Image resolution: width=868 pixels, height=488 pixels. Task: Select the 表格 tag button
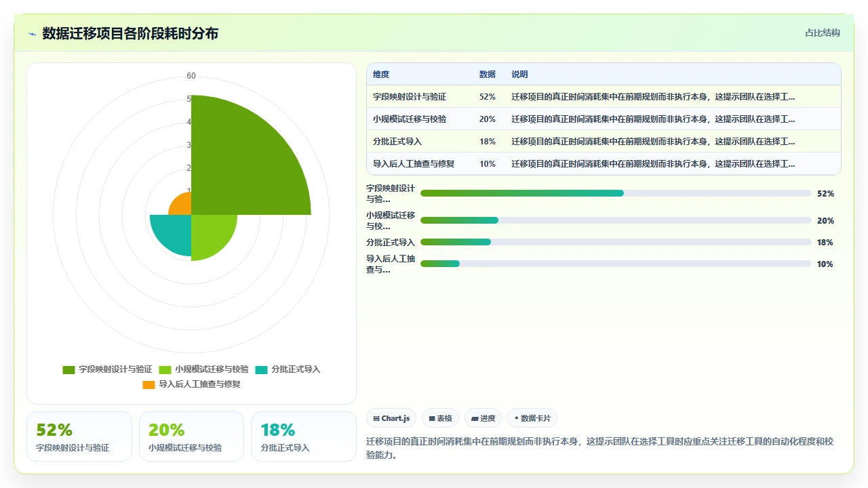click(x=441, y=419)
